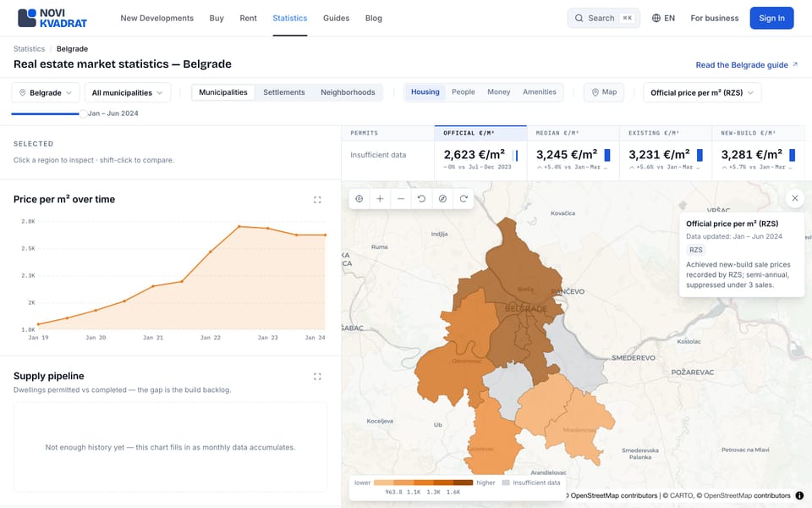Click location pin in Belgrade selector
Viewport: 812px width, 508px height.
[x=22, y=93]
